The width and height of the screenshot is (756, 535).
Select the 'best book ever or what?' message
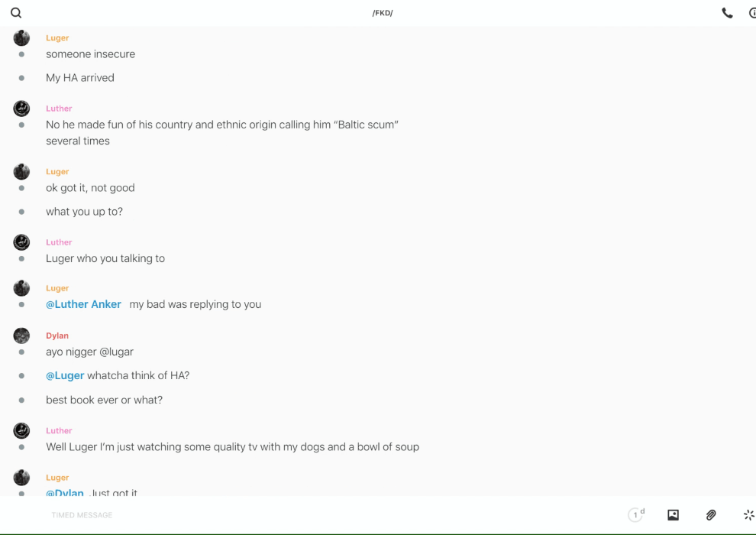point(104,400)
